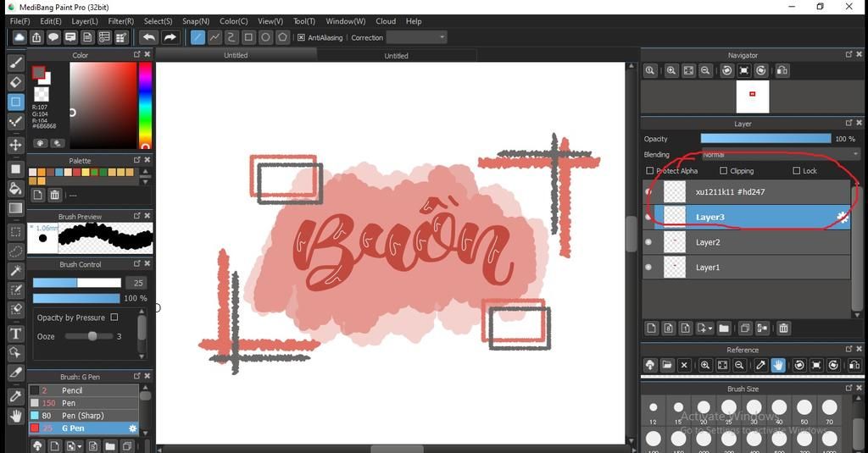Close the Color panel

point(147,54)
